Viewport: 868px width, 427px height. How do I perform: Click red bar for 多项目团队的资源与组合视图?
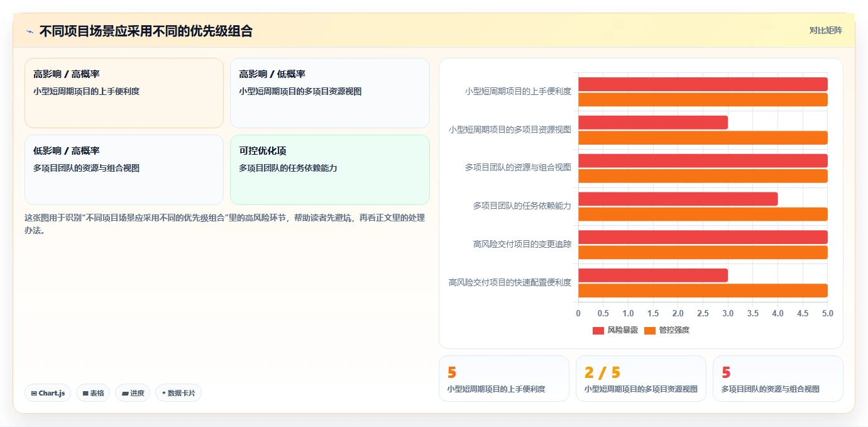pyautogui.click(x=703, y=160)
